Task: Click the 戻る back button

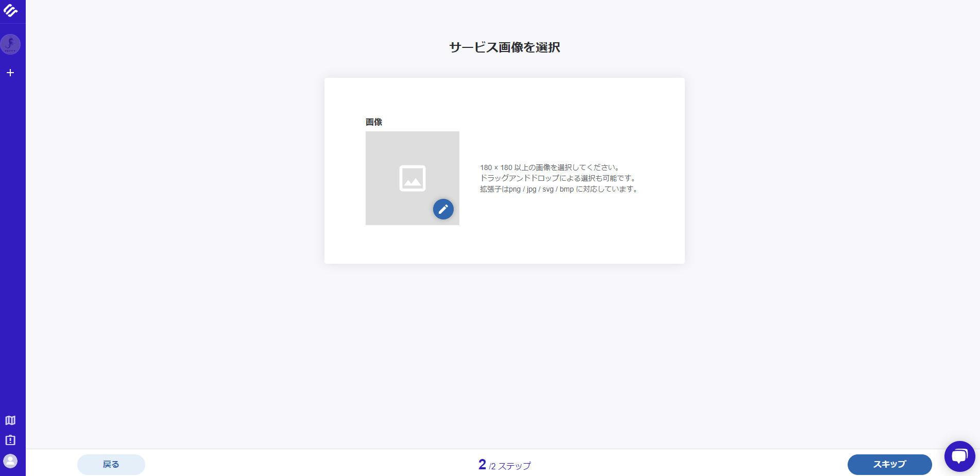Action: [x=111, y=465]
